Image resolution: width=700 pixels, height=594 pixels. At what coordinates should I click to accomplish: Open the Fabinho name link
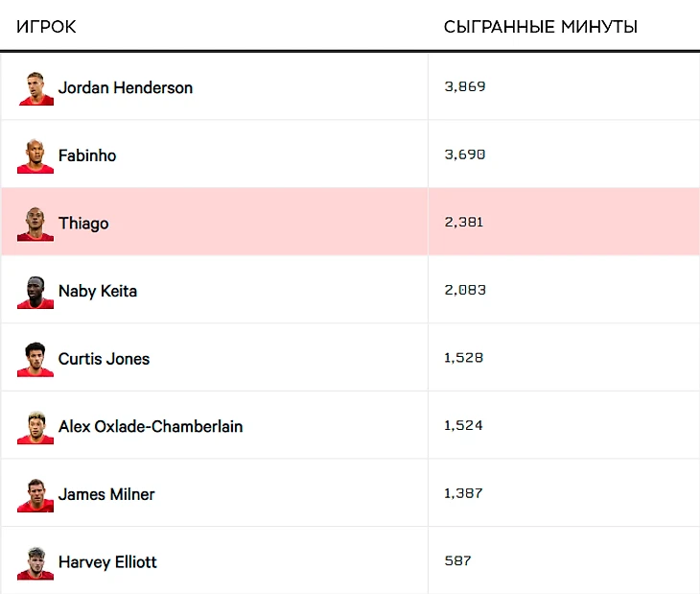coord(87,155)
